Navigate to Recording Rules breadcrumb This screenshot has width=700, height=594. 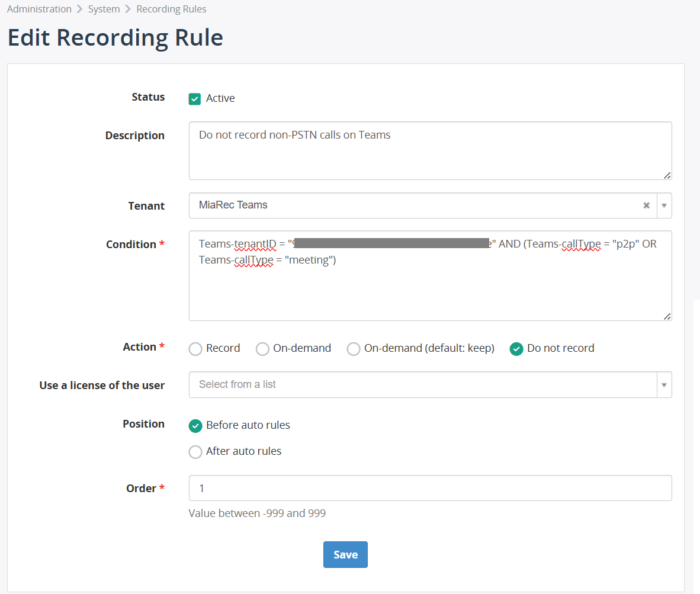click(x=171, y=9)
